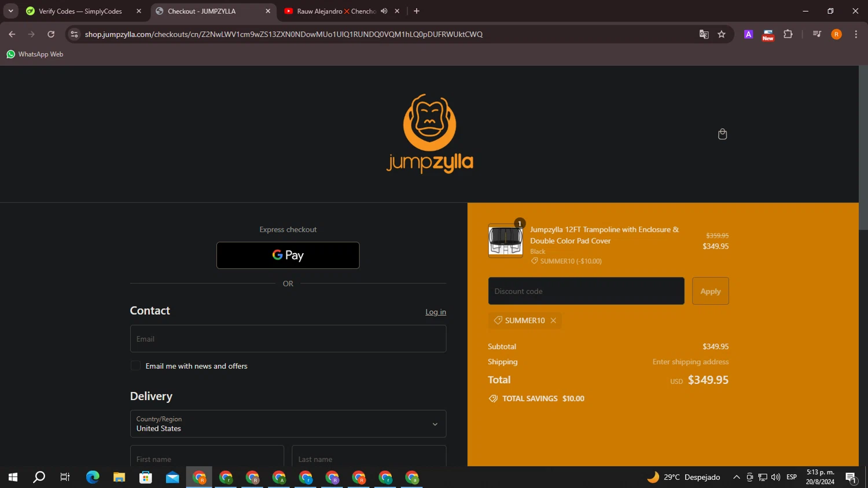Open the media control button
The height and width of the screenshot is (488, 868).
(817, 34)
